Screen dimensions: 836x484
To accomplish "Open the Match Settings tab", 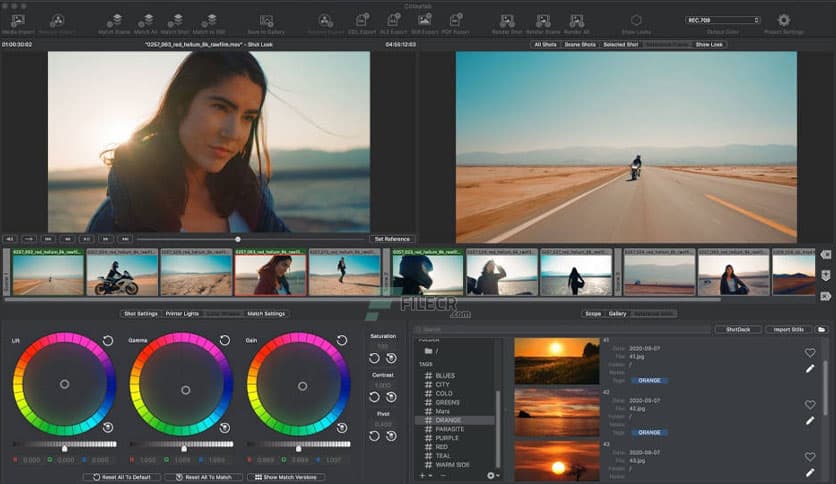I will point(266,314).
